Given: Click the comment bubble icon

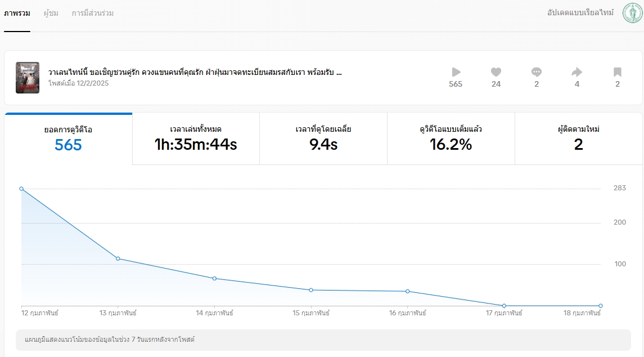Looking at the screenshot, I should 537,72.
